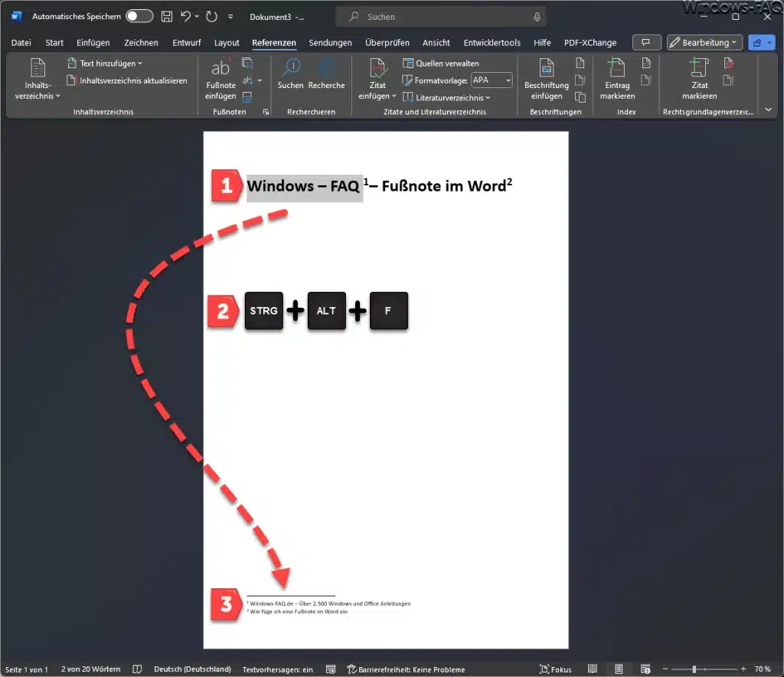This screenshot has height=677, width=784.
Task: Switch to the Layout tab
Action: click(227, 42)
